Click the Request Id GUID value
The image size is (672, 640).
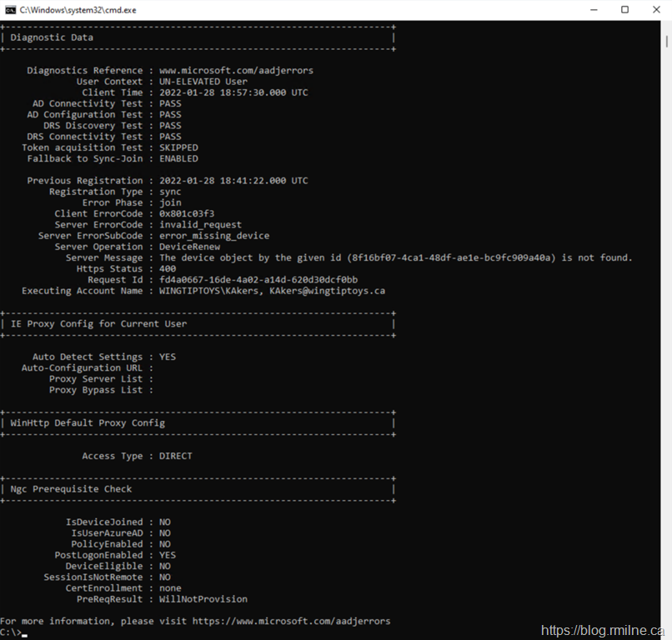pyautogui.click(x=258, y=280)
